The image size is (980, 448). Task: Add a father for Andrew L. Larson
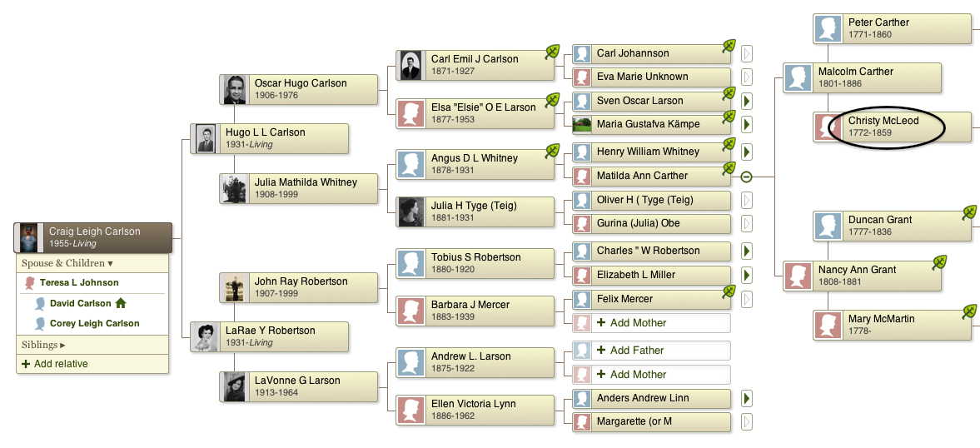click(651, 351)
